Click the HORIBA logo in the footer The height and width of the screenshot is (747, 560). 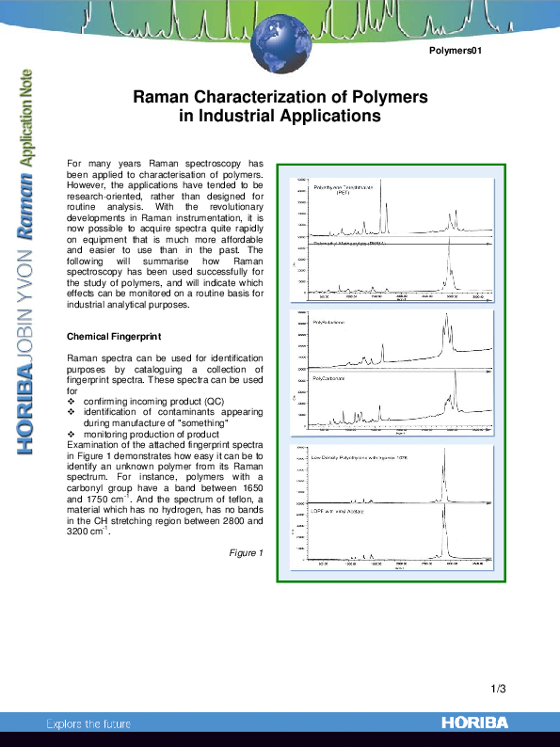474,723
